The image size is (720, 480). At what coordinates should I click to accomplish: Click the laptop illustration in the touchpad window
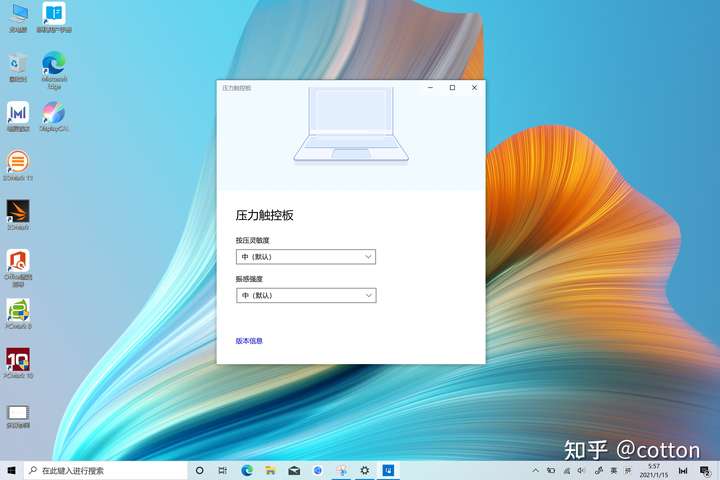point(351,125)
